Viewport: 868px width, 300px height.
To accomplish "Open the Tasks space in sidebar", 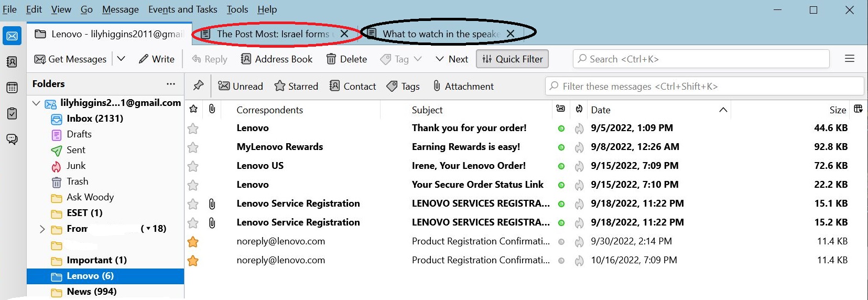I will tap(12, 113).
